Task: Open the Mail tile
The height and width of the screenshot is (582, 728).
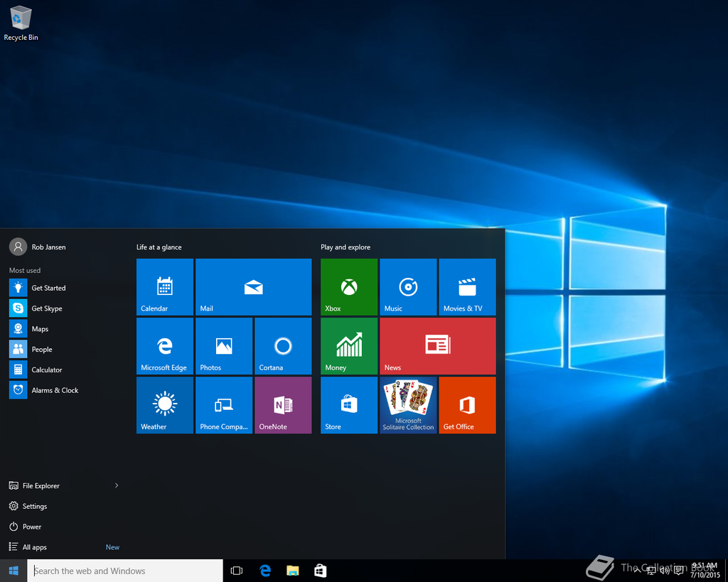Action: (x=253, y=287)
